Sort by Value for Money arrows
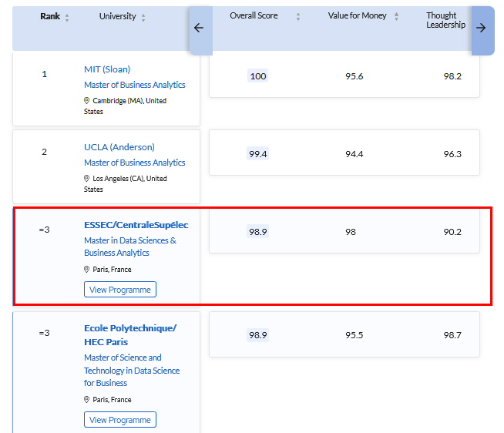The image size is (504, 433). click(x=396, y=16)
